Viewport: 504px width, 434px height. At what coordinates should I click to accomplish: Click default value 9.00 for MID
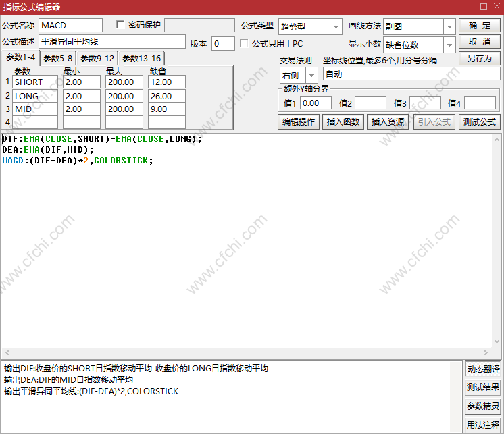pos(166,109)
